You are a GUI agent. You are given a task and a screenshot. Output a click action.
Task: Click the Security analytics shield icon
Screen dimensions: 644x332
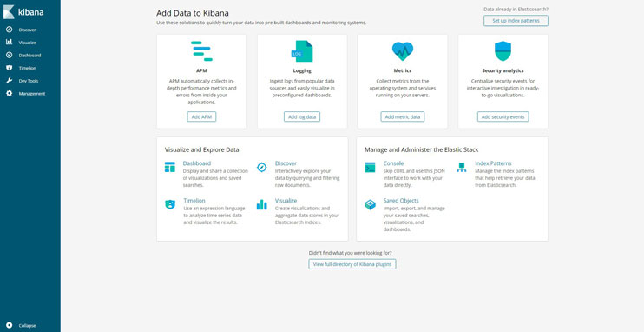point(503,51)
